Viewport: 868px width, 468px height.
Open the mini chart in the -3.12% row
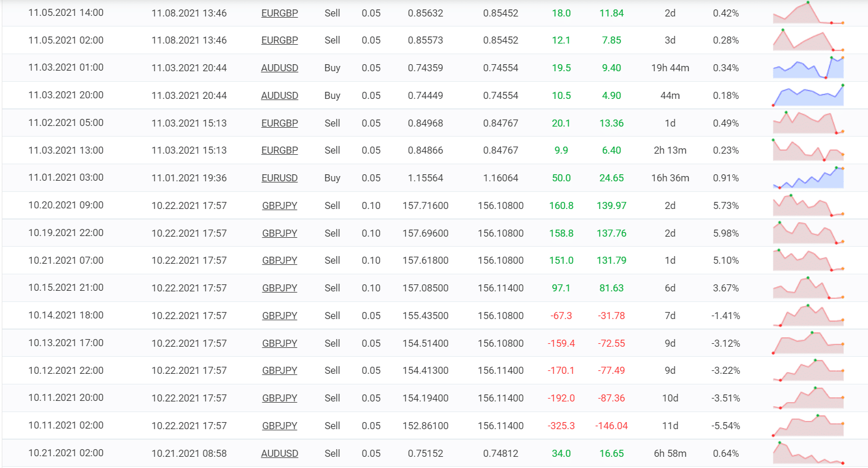point(808,343)
